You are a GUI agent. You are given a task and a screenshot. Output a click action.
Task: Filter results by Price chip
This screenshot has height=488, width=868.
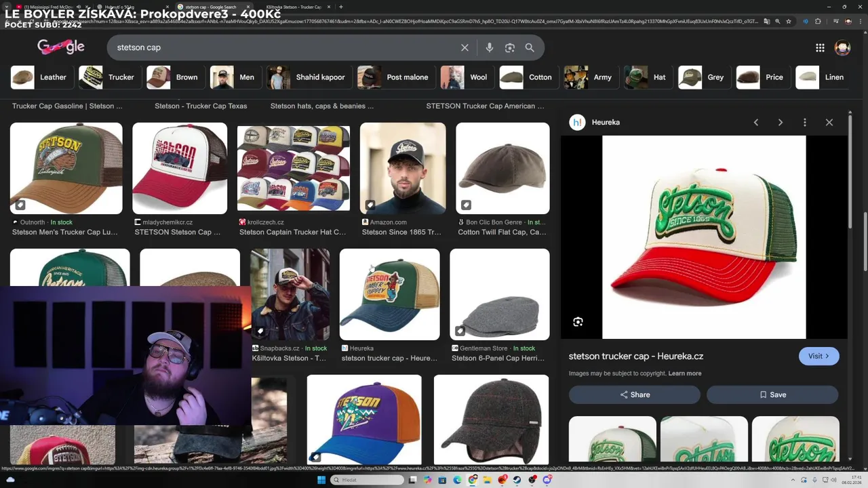pos(763,77)
